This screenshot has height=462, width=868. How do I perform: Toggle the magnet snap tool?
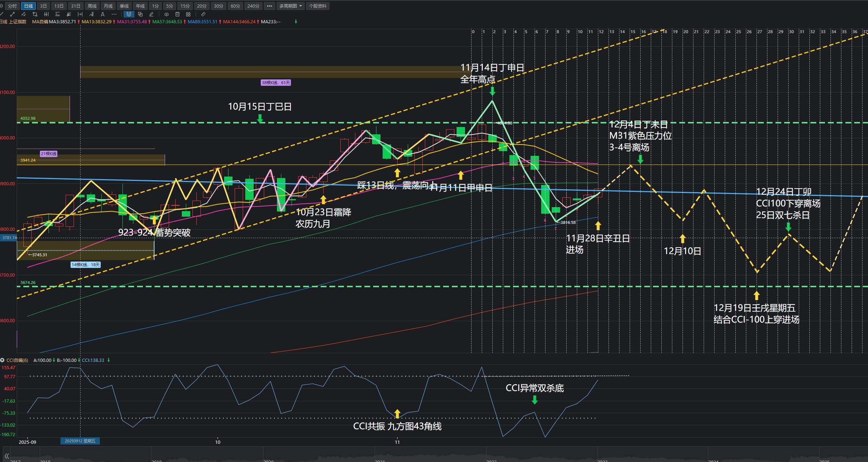pyautogui.click(x=129, y=14)
